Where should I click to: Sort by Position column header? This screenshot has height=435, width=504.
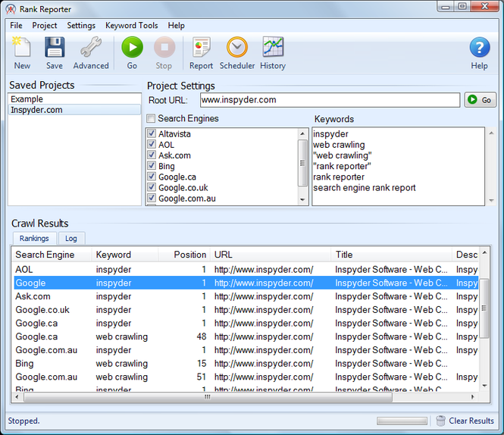point(184,255)
